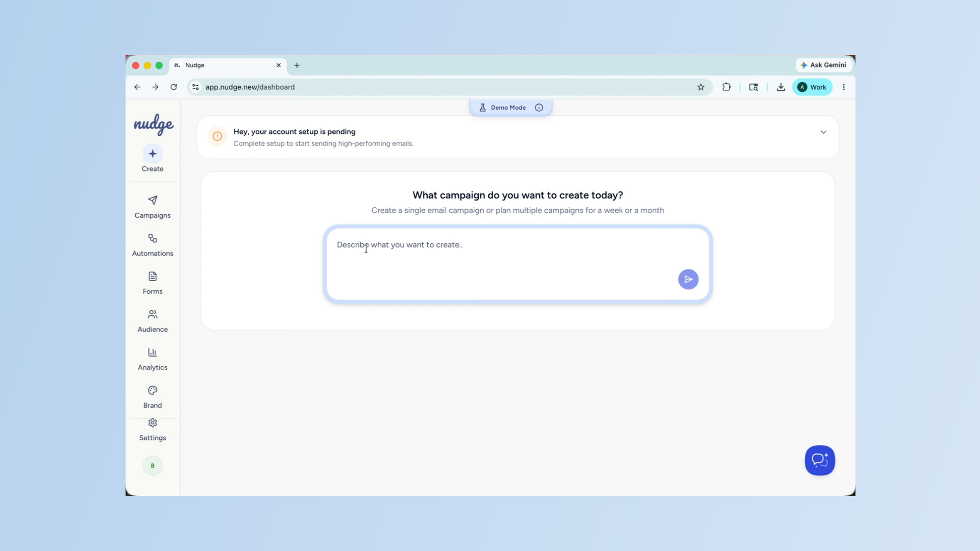Click the Ask Gemini button
The image size is (980, 551).
click(823, 65)
